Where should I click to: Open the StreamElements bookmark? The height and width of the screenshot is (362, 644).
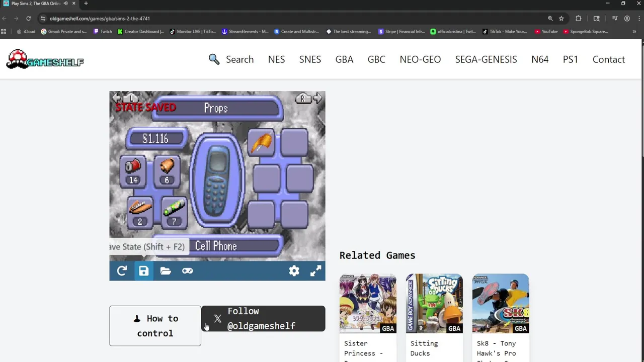click(x=245, y=32)
